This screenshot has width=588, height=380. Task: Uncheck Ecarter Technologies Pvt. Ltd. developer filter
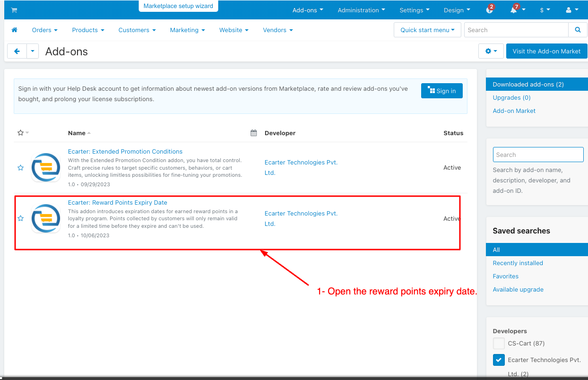pyautogui.click(x=499, y=360)
